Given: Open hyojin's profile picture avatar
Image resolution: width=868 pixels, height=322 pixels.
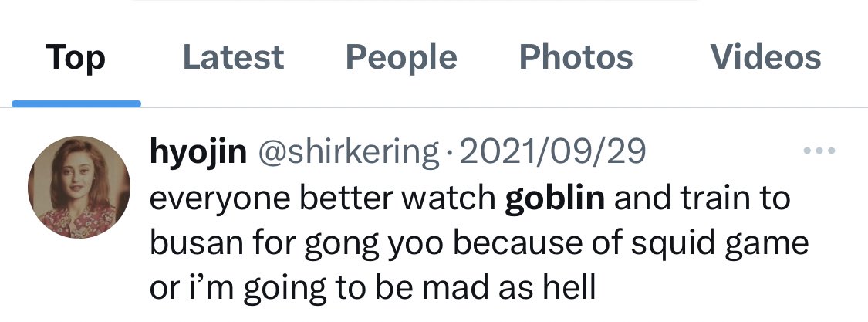Looking at the screenshot, I should coord(79,187).
